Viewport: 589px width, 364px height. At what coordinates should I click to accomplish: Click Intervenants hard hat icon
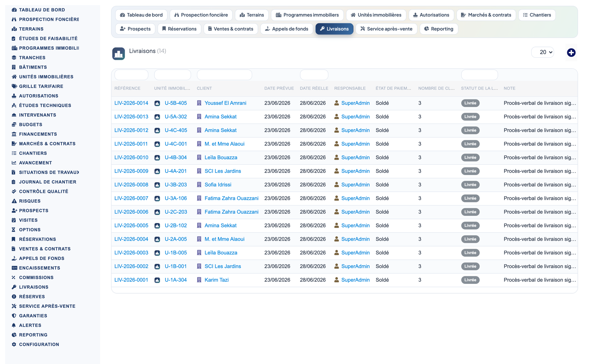(14, 115)
